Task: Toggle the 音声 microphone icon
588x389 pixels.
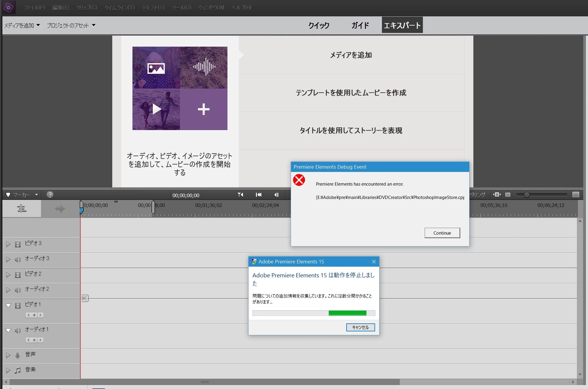Action: tap(18, 355)
